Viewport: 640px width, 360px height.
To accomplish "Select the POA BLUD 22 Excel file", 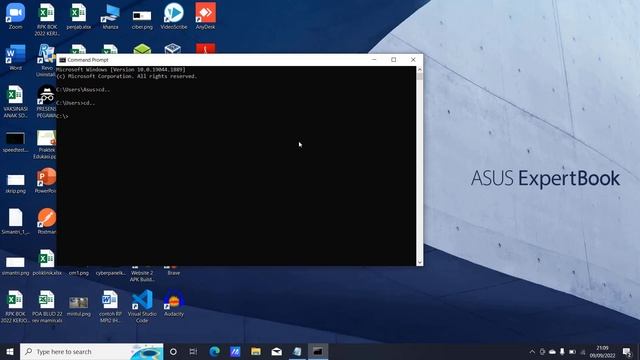I will point(47,306).
